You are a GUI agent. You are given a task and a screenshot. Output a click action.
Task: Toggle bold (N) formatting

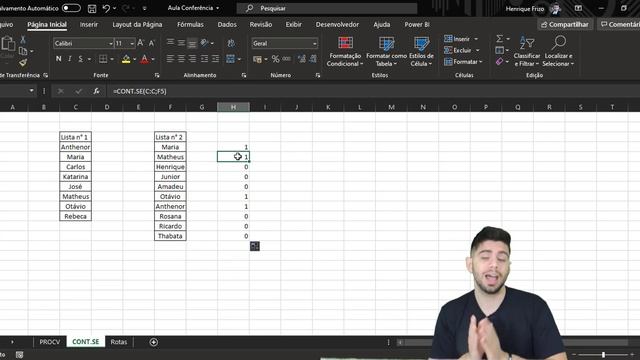[x=58, y=59]
